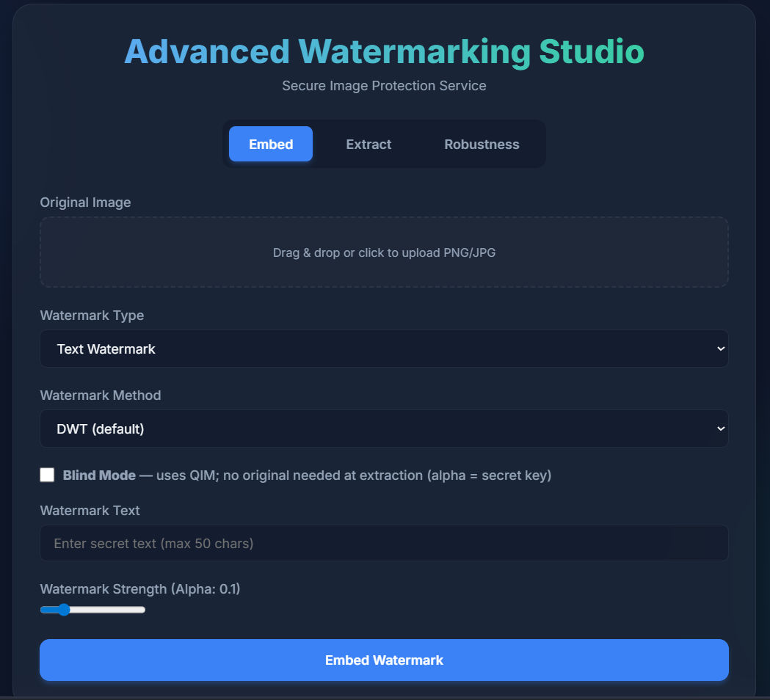Enable the Blind Mode checkbox
Image resolution: width=770 pixels, height=700 pixels.
47,475
